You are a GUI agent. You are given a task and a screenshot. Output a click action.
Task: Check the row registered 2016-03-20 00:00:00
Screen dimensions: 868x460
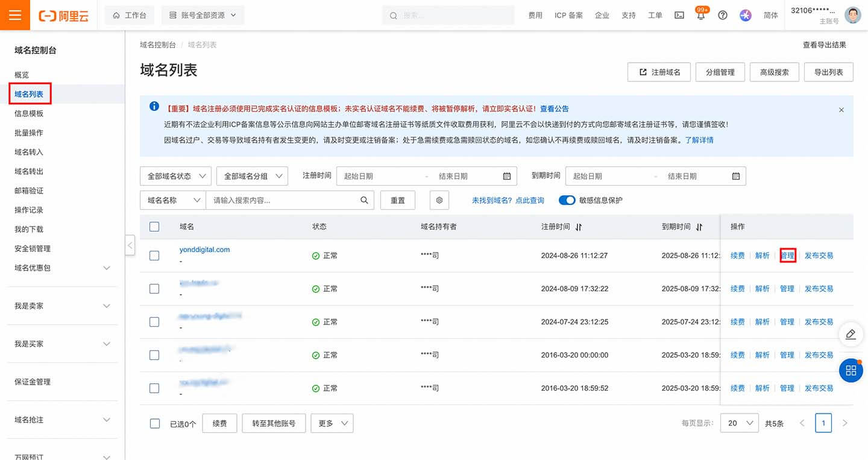[154, 355]
